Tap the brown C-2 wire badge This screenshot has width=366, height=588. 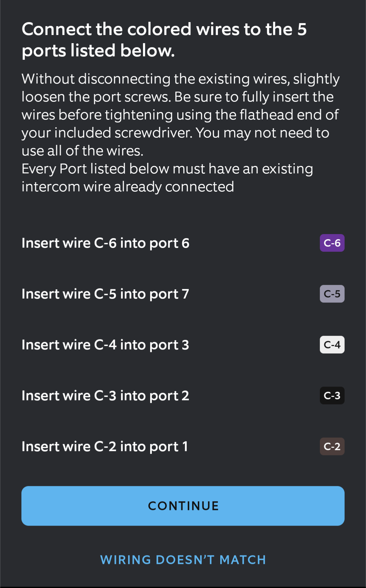tap(332, 447)
